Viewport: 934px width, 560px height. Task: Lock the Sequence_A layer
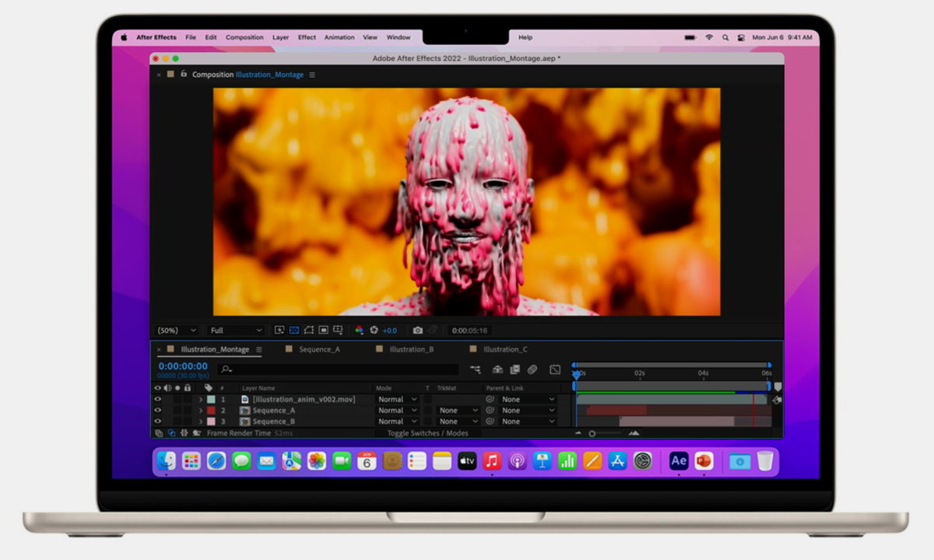(x=187, y=410)
